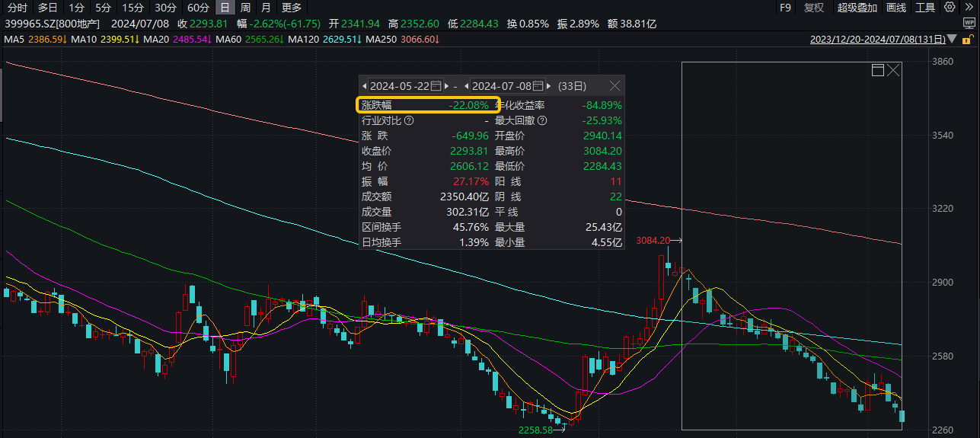Click the MA120 2629.51 indicator label

click(x=323, y=39)
